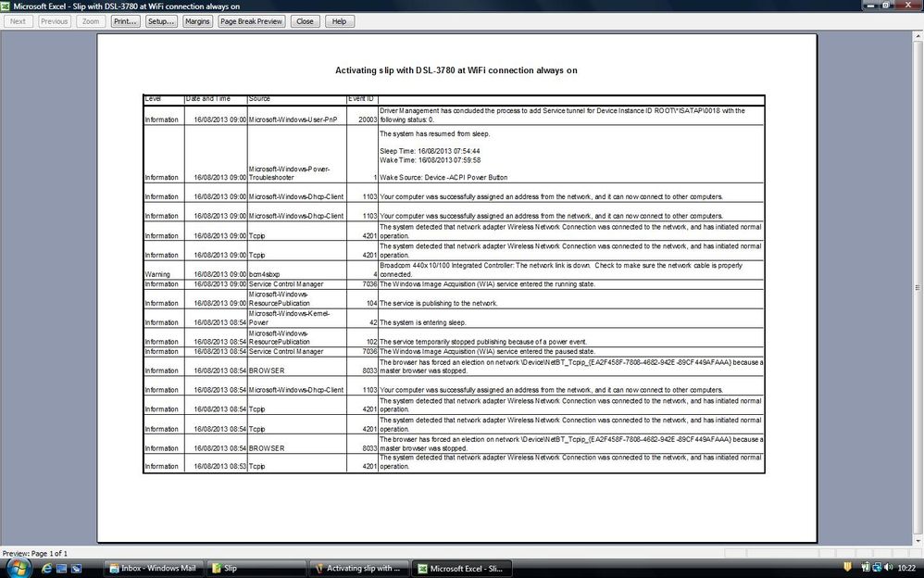The width and height of the screenshot is (924, 578).
Task: Click the network globe tray icon
Action: point(876,568)
